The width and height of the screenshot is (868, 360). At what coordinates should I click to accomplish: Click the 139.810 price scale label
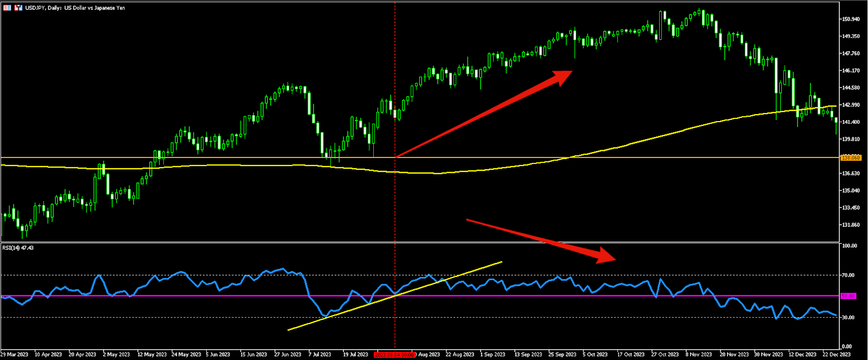851,139
